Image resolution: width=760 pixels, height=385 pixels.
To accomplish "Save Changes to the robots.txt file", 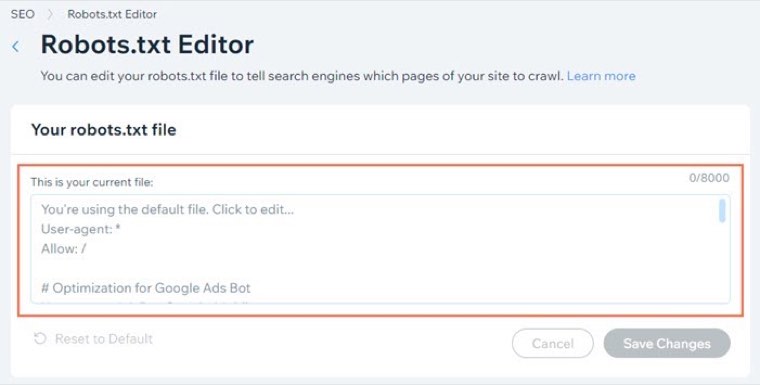I will click(x=667, y=343).
